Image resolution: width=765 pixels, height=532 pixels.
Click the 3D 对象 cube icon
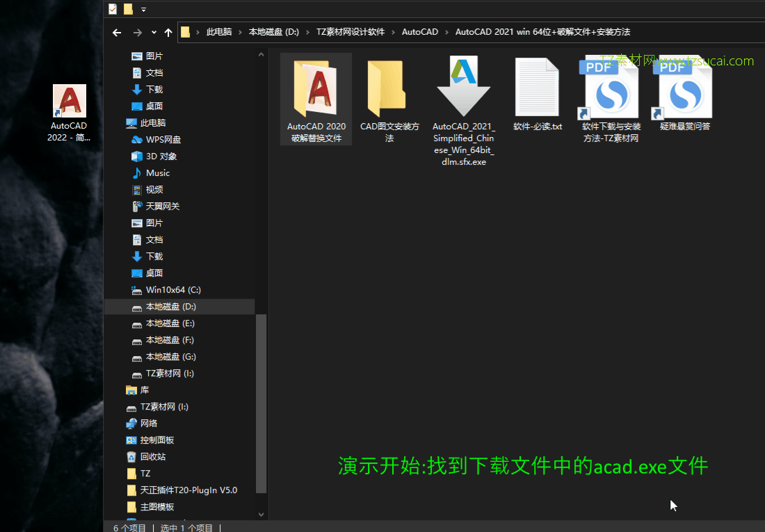(x=137, y=156)
